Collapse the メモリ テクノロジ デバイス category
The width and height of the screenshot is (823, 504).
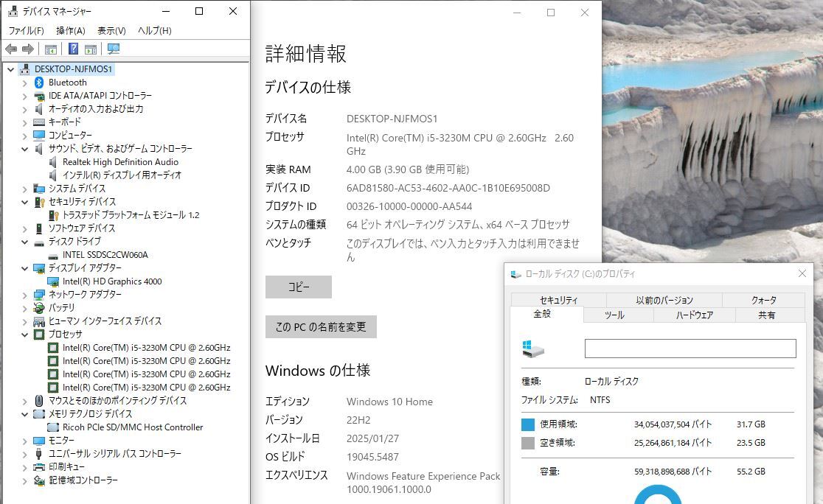click(24, 414)
